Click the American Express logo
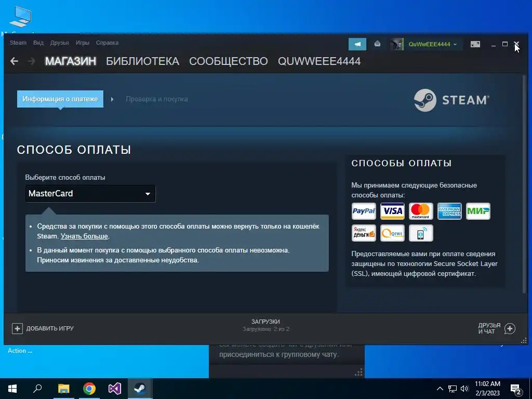The height and width of the screenshot is (399, 532). pos(449,211)
